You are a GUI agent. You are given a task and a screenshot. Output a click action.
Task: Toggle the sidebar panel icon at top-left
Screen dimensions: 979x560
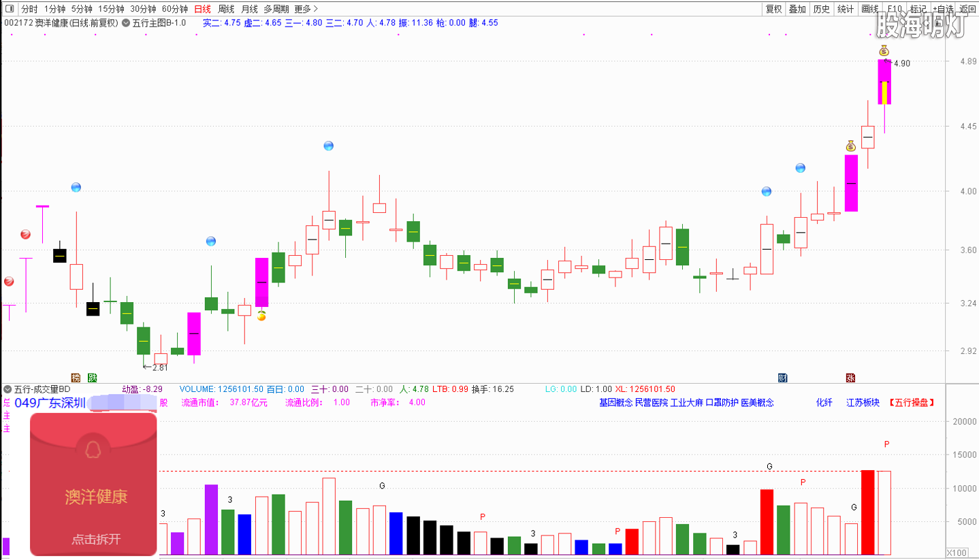[9, 9]
